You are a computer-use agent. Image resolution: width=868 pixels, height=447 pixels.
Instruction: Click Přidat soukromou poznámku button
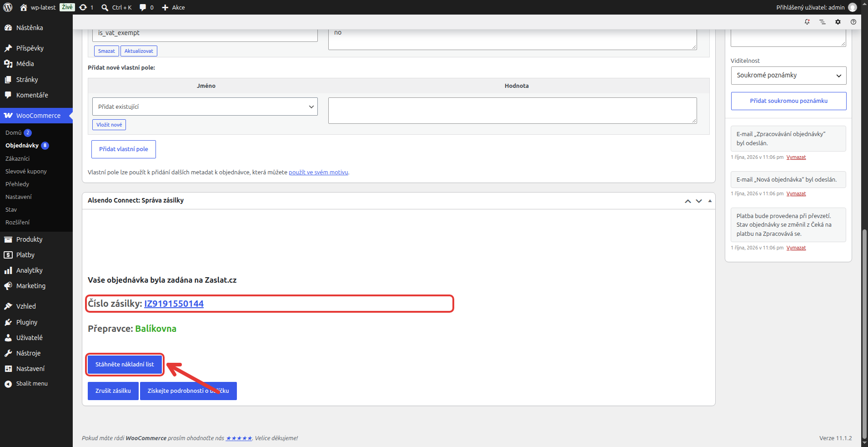(788, 101)
